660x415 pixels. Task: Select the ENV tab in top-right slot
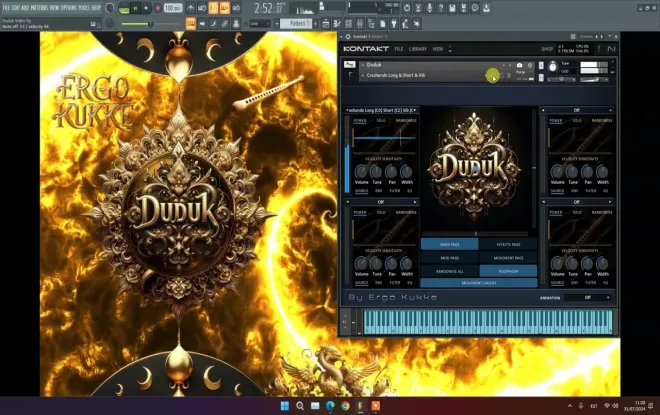click(575, 191)
